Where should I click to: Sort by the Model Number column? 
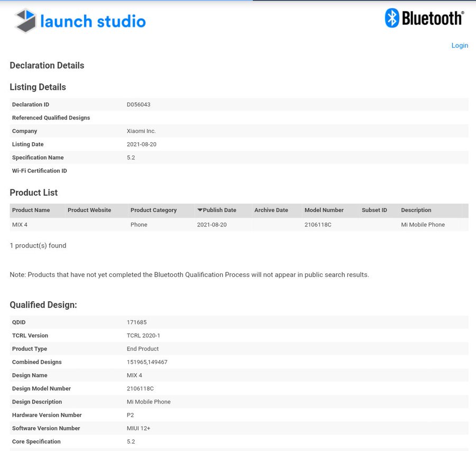coord(324,210)
